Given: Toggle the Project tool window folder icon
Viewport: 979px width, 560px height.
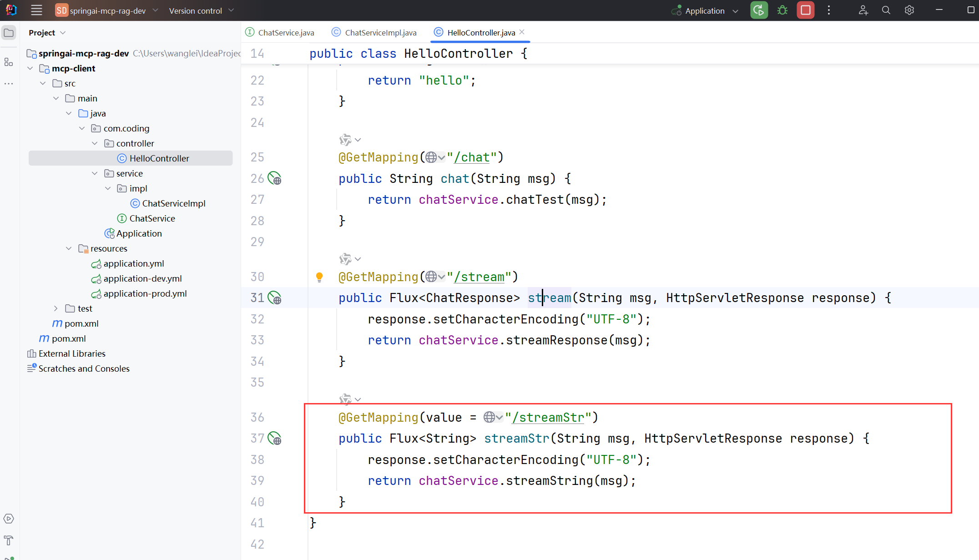Looking at the screenshot, I should 9,33.
